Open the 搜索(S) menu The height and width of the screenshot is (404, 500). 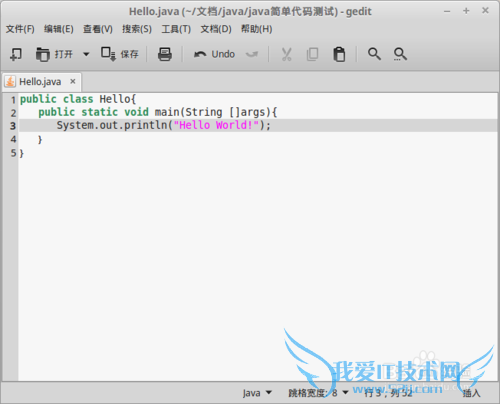[x=137, y=29]
